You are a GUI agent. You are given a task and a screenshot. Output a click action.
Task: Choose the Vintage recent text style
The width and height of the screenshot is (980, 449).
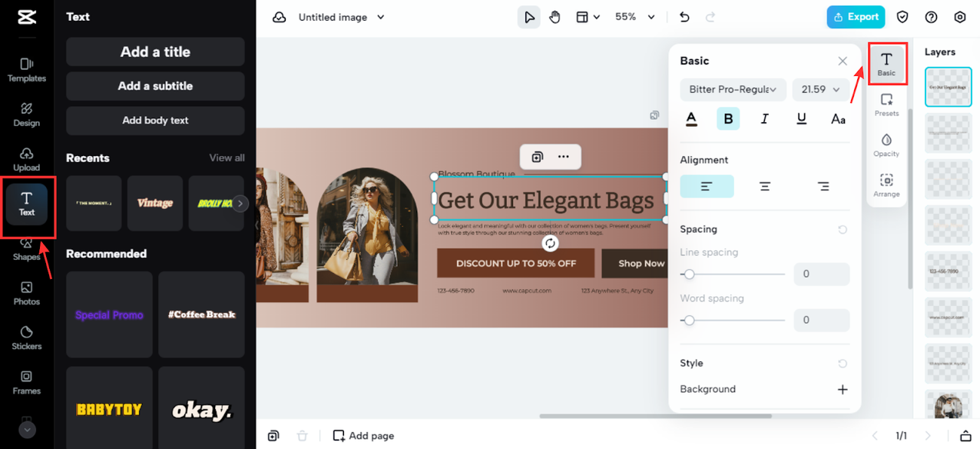point(155,203)
